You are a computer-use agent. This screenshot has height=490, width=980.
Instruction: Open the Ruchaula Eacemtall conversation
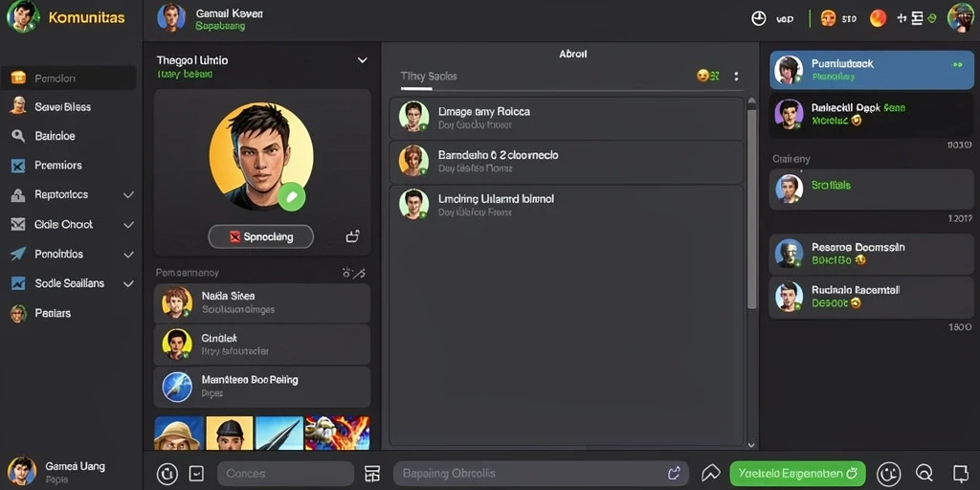(871, 298)
